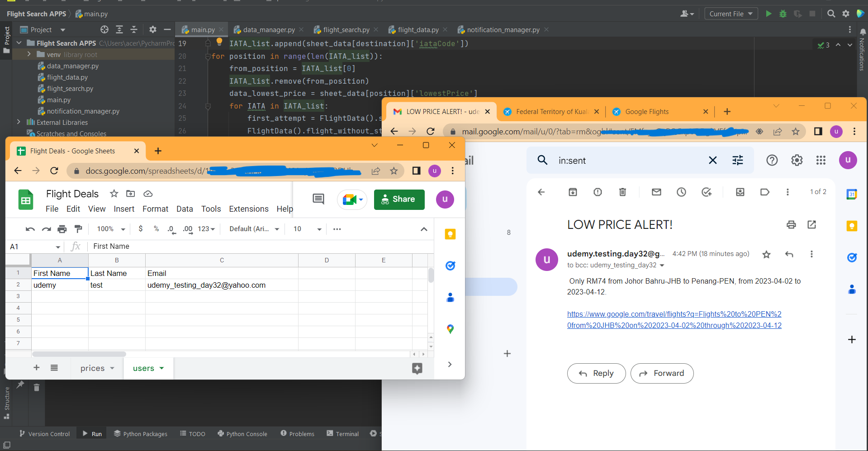The image size is (868, 451).
Task: Mark the email as unread in Gmail
Action: (656, 192)
